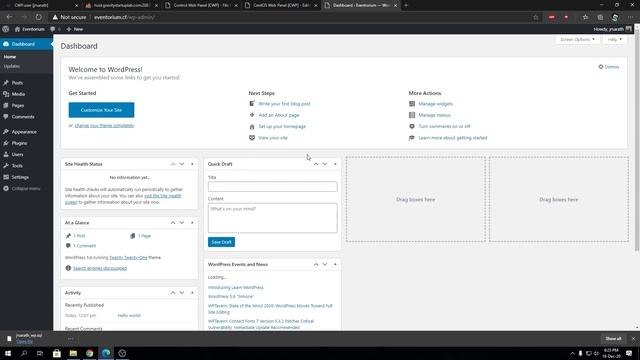
Task: Toggle Quick Draft panel collapse
Action: pyautogui.click(x=335, y=164)
